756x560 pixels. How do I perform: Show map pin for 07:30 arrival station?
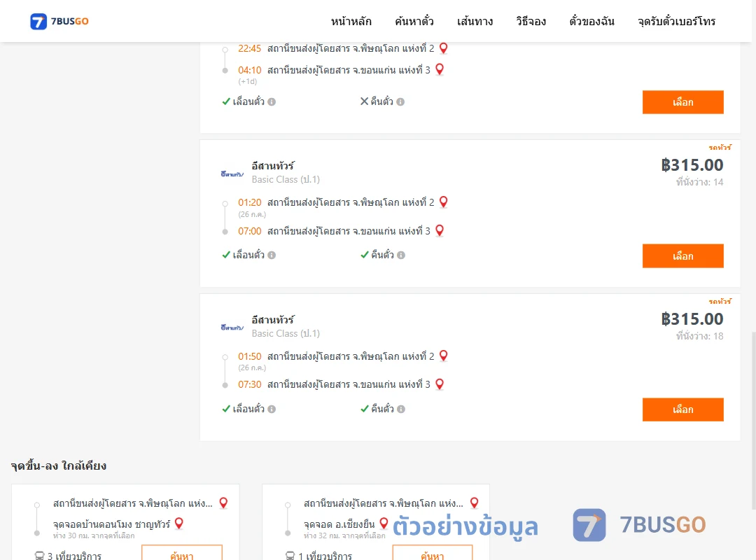(x=440, y=384)
